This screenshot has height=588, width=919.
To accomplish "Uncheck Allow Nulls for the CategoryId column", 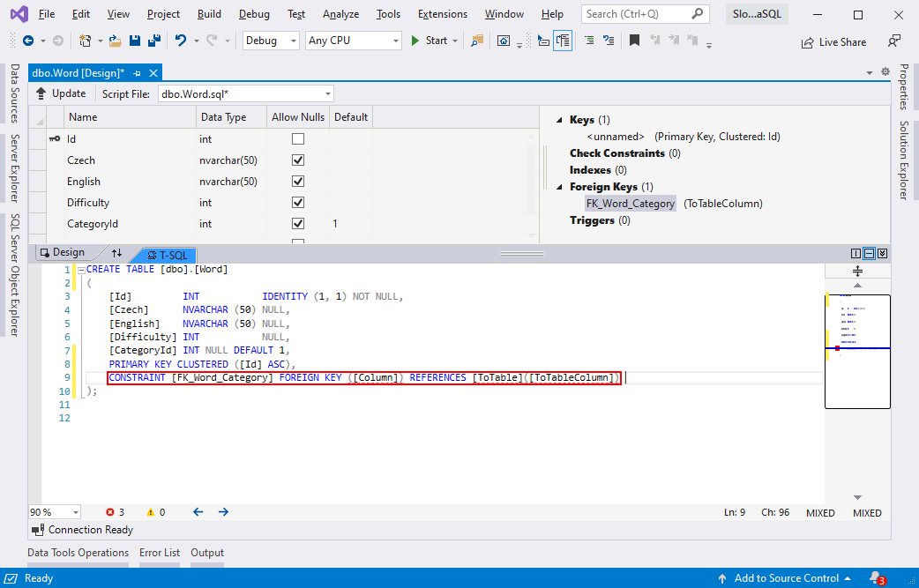I will coord(298,223).
